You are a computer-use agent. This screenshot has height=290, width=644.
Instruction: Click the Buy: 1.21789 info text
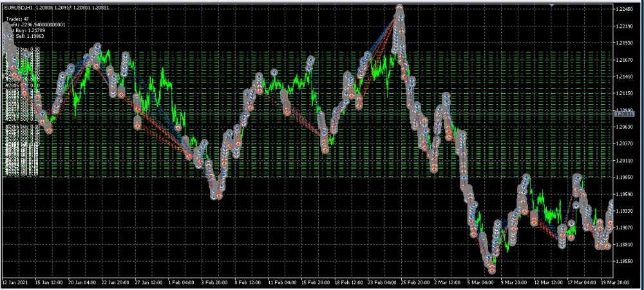(30, 30)
